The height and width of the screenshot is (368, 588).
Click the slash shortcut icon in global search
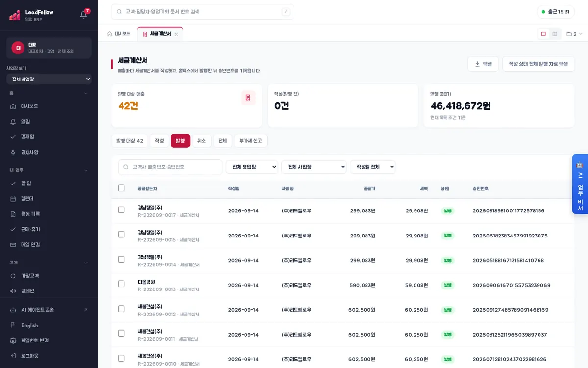(x=286, y=12)
